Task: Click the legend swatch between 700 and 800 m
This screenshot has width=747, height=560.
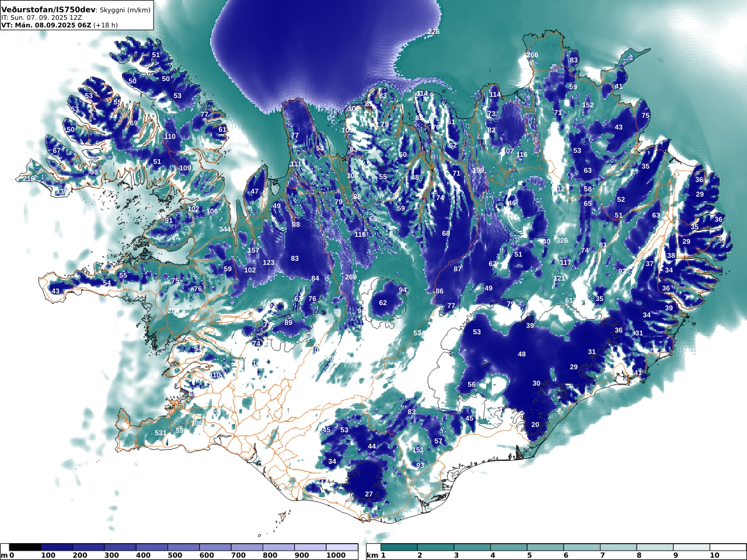Action: 246,547
